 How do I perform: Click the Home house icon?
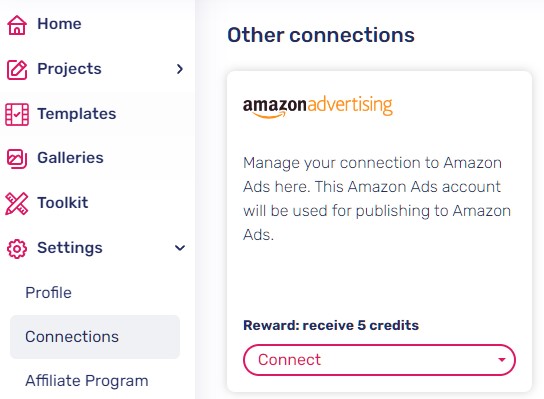tap(17, 25)
